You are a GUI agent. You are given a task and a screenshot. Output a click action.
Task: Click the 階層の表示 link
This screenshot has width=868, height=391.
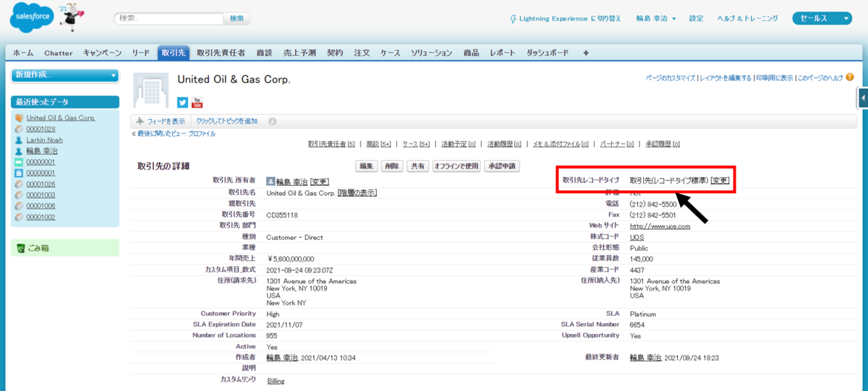pyautogui.click(x=357, y=193)
